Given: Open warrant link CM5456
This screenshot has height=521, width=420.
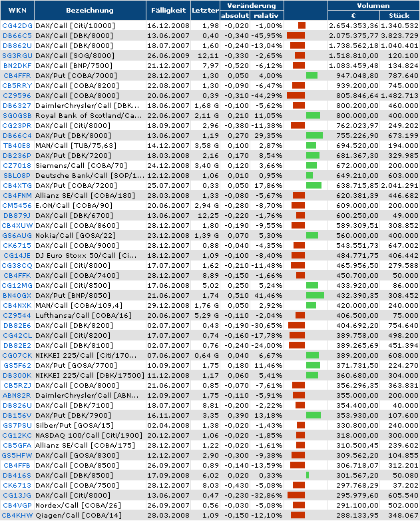Looking at the screenshot, I should (17, 206).
